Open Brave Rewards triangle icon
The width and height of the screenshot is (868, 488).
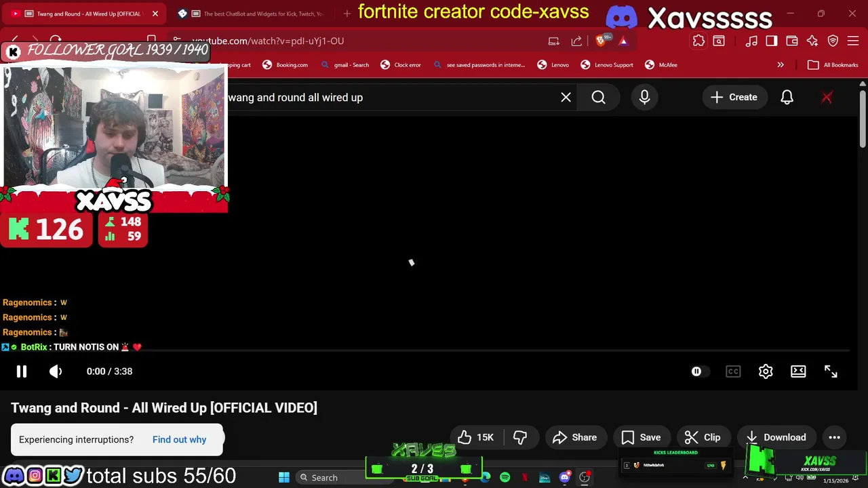pyautogui.click(x=623, y=41)
